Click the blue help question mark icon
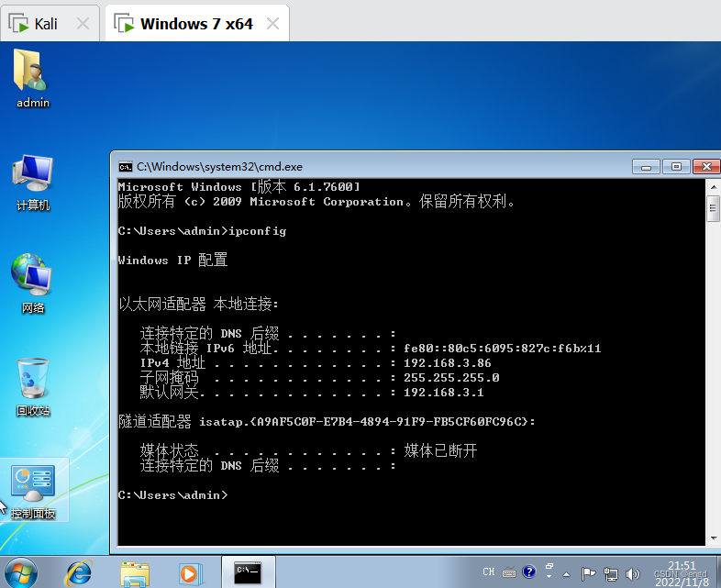The image size is (721, 588). [528, 571]
